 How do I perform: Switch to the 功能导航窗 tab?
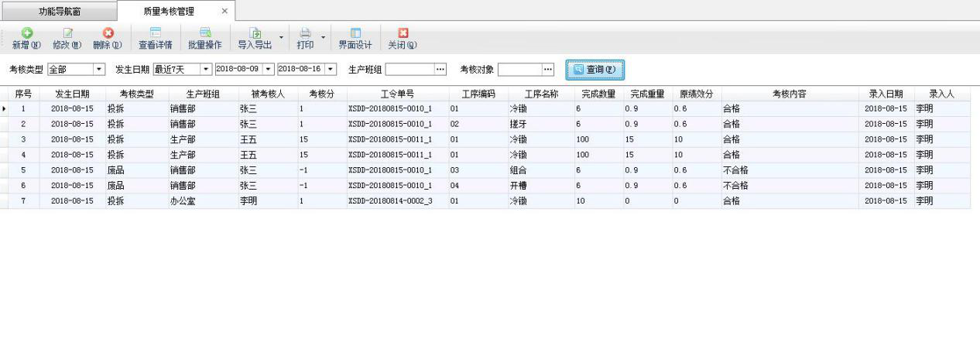click(x=60, y=12)
